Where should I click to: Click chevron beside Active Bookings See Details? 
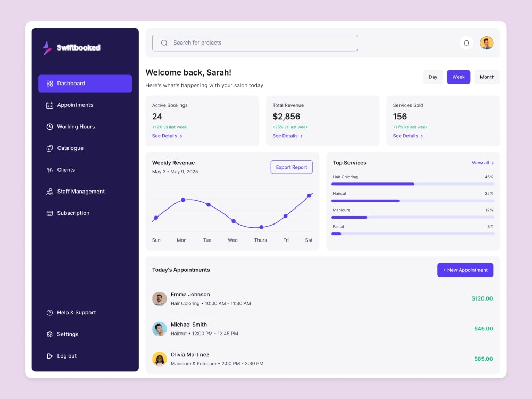coord(181,136)
